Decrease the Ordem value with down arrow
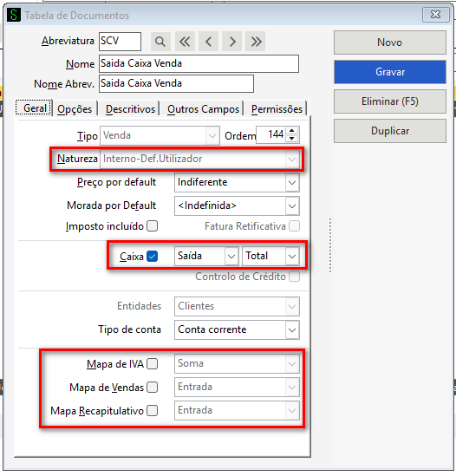456x476 pixels. (292, 139)
